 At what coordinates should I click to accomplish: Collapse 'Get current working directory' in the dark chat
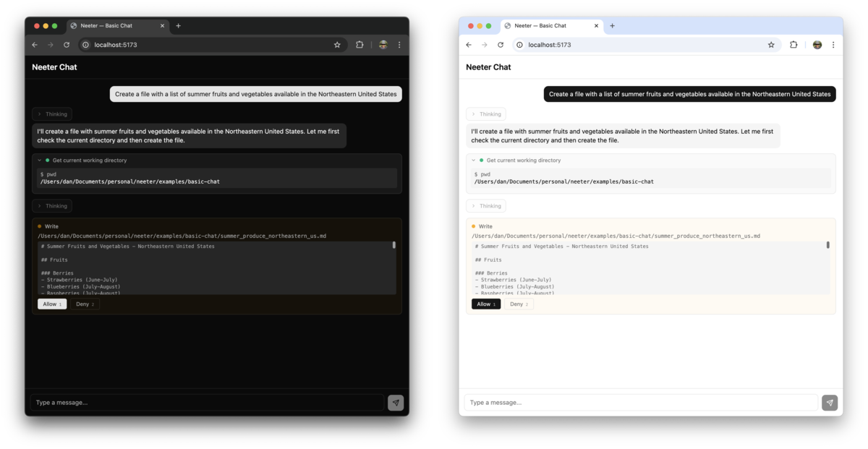40,161
